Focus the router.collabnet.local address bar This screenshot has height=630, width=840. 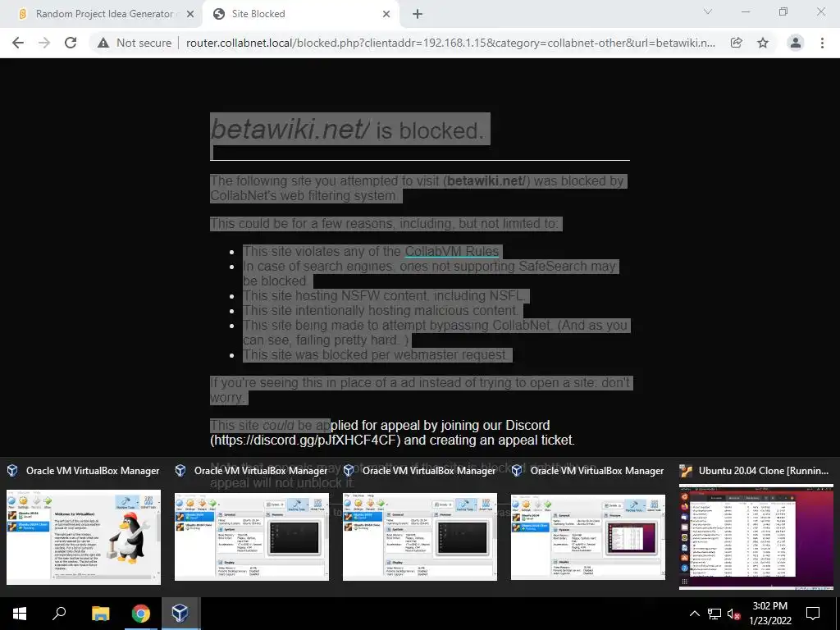[x=450, y=43]
